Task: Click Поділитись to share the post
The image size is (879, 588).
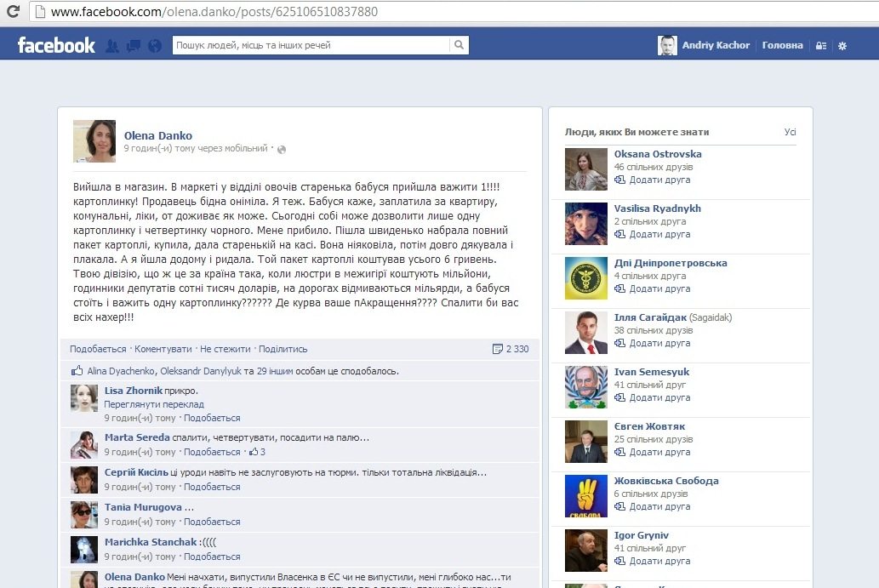Action: [x=283, y=349]
